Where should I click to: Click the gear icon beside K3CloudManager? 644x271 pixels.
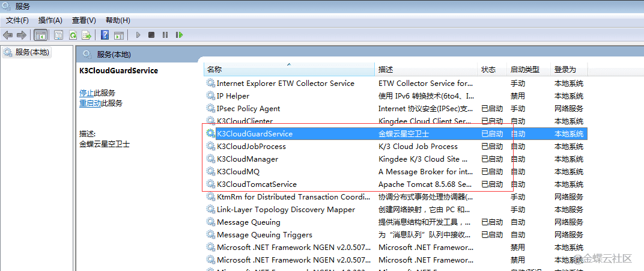(210, 159)
